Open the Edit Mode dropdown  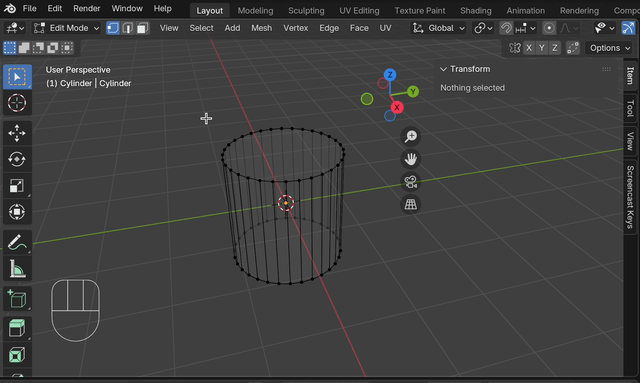[x=66, y=28]
